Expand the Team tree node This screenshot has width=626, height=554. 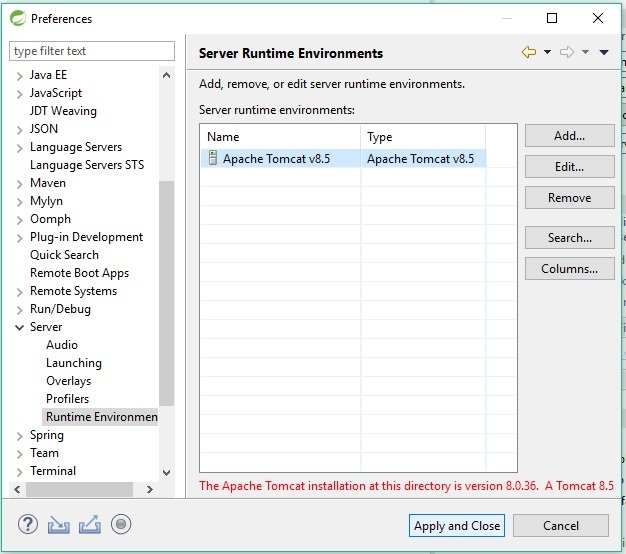pos(19,454)
